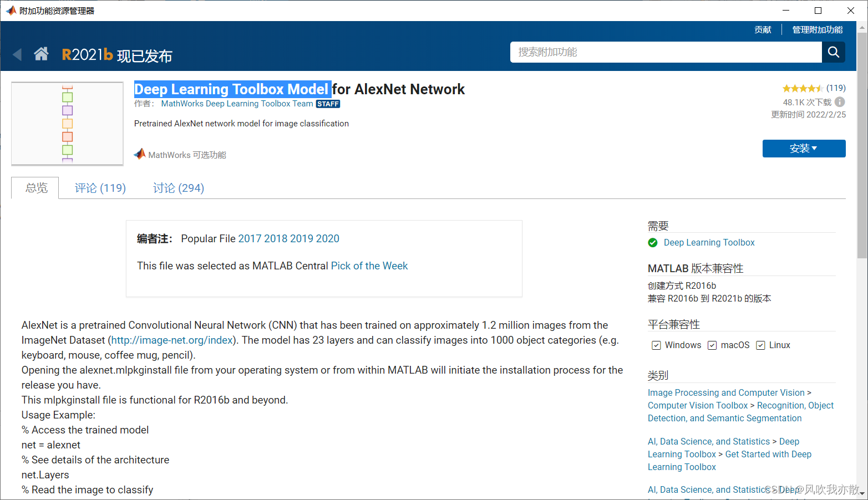
Task: Click 'Pretrained AlexNet network model' description
Action: [x=241, y=124]
